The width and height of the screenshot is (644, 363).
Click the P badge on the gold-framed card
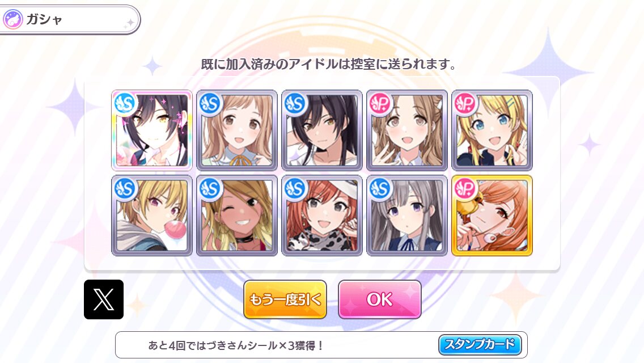(x=465, y=189)
